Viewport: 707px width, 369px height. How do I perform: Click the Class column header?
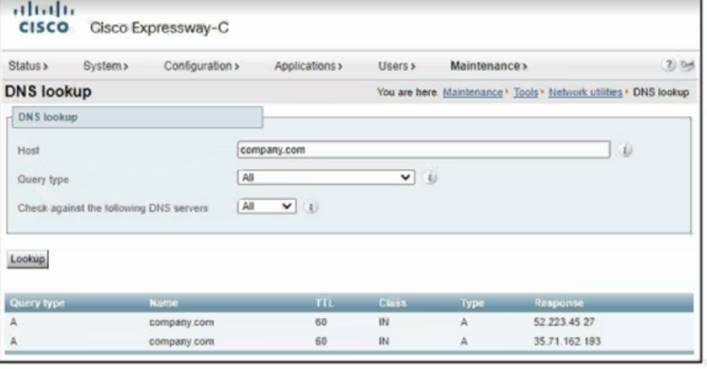tap(392, 303)
